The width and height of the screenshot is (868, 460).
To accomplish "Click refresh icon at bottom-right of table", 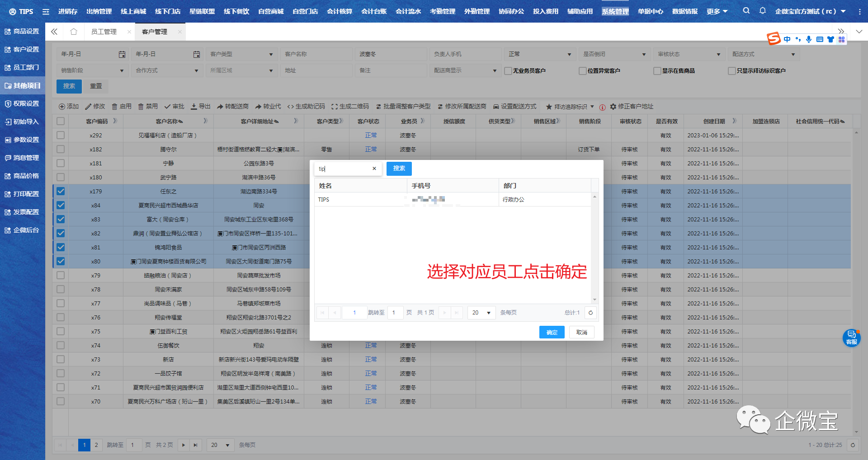I will [853, 445].
